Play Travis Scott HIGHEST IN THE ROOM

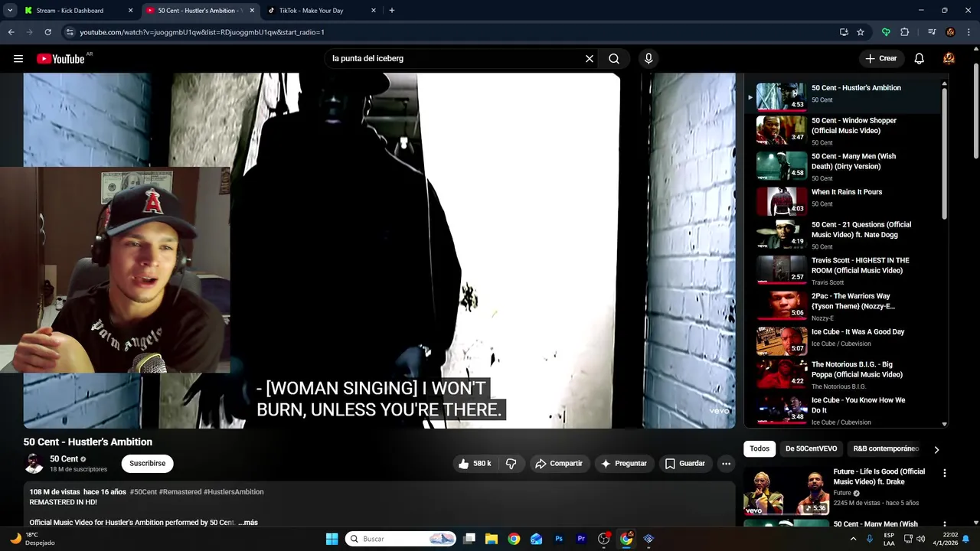[842, 270]
